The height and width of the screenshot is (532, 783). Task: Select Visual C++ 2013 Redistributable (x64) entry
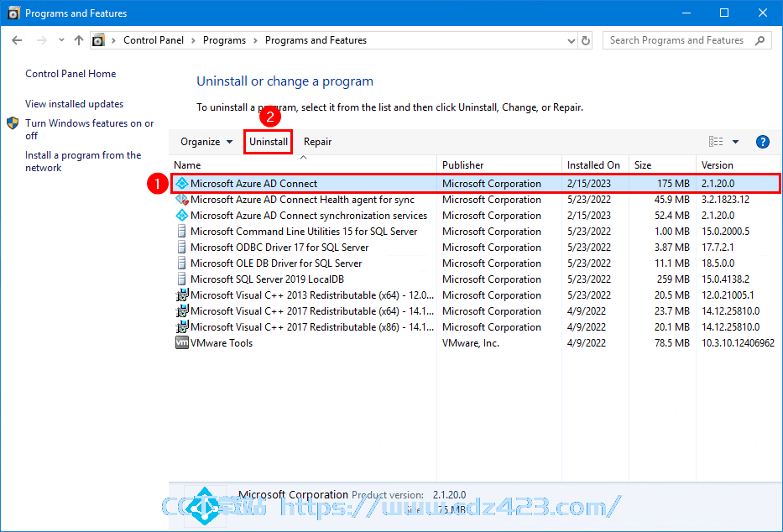[475, 295]
